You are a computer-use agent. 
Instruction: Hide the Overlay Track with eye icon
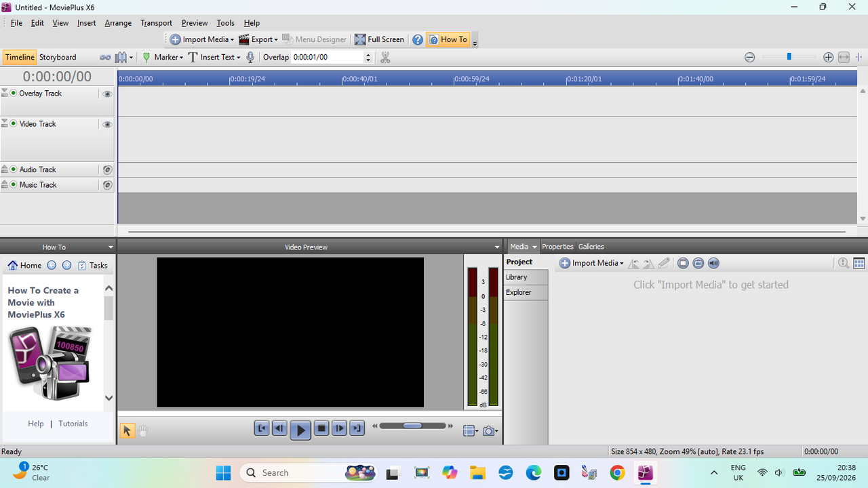(107, 94)
